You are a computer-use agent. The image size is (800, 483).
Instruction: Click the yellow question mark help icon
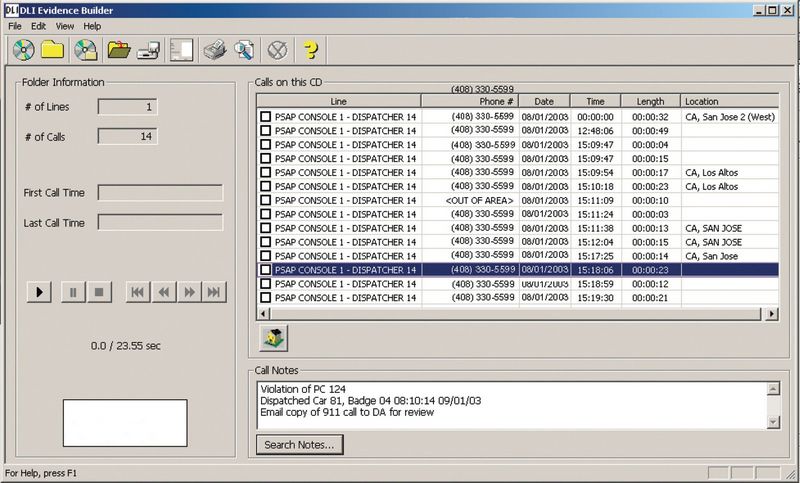coord(310,48)
